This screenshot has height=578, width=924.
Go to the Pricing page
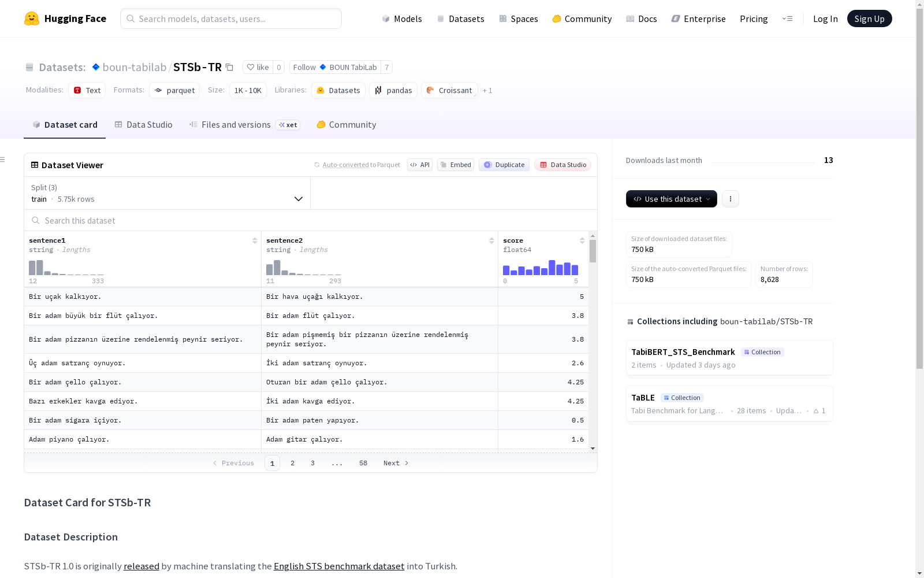click(x=754, y=18)
